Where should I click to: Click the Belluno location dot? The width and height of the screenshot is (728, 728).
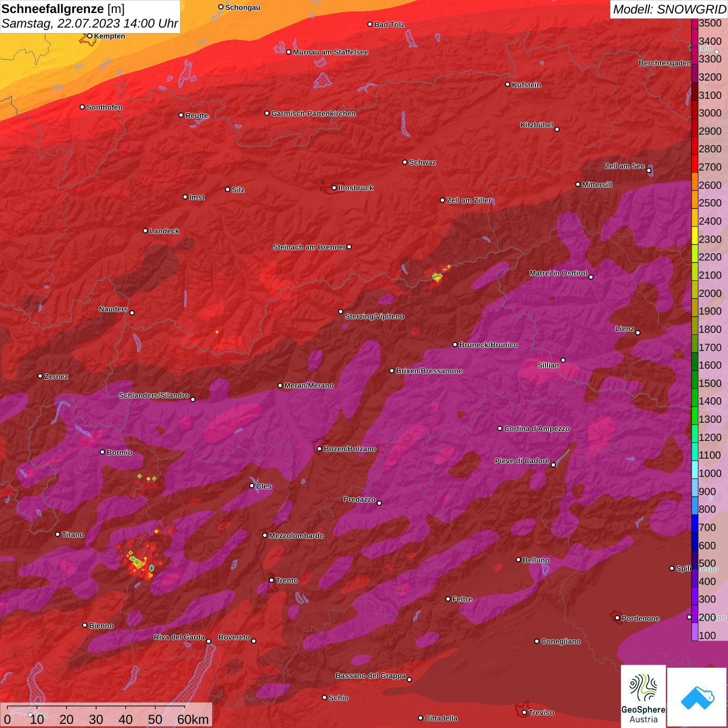click(518, 560)
